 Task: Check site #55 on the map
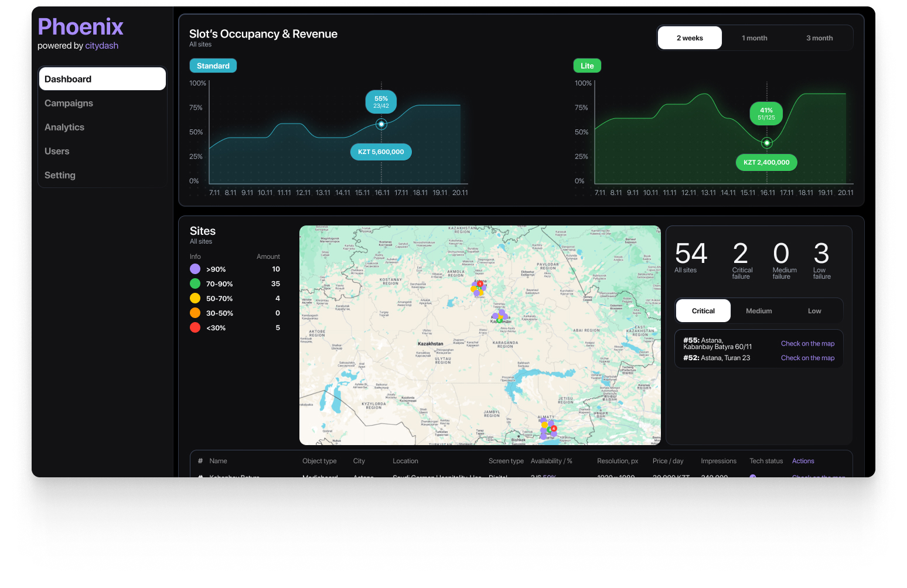[807, 344]
